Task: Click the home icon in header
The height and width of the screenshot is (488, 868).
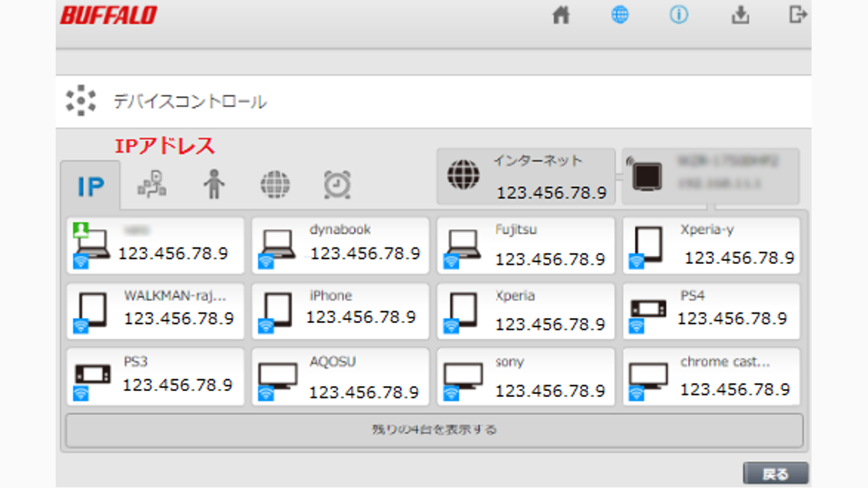Action: [561, 15]
